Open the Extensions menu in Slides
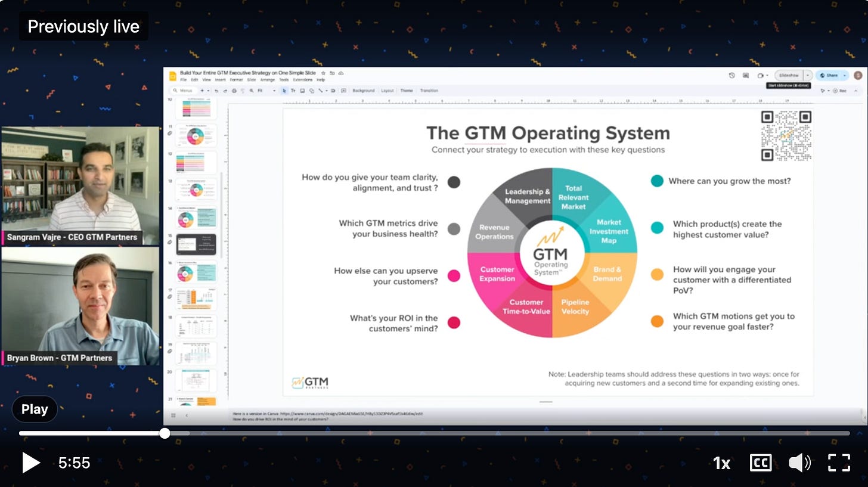868x487 pixels. 303,80
